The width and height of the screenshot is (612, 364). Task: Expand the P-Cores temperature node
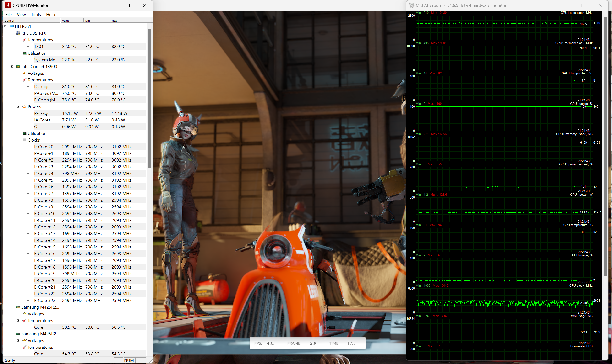(x=25, y=93)
